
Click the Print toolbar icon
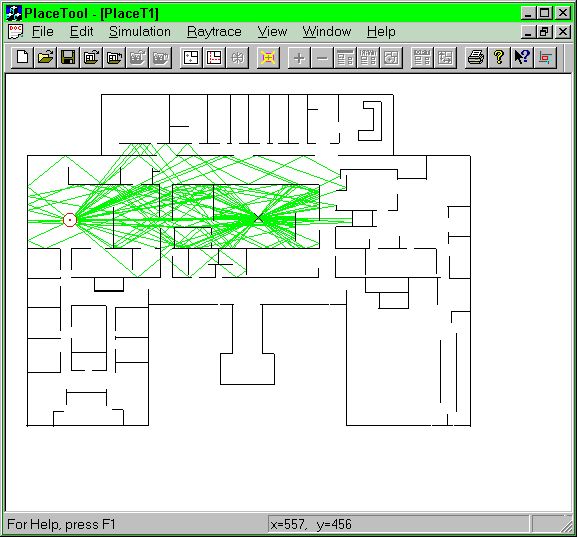click(476, 57)
